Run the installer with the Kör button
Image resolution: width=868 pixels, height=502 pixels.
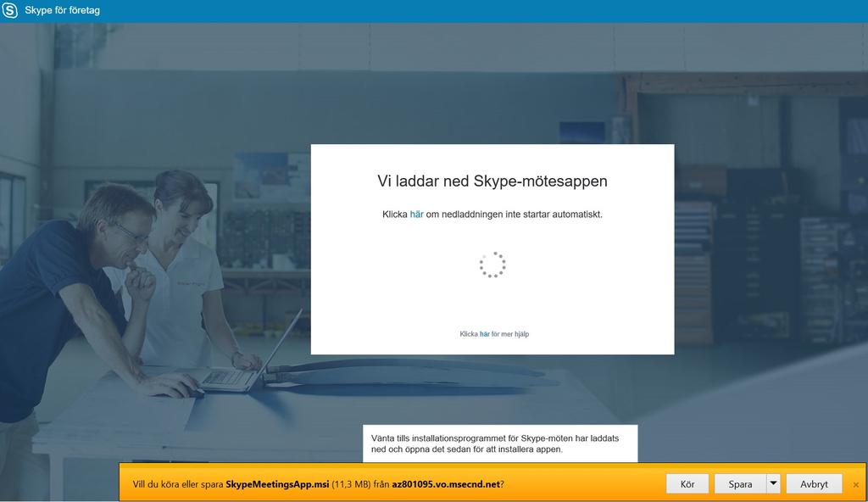(687, 483)
